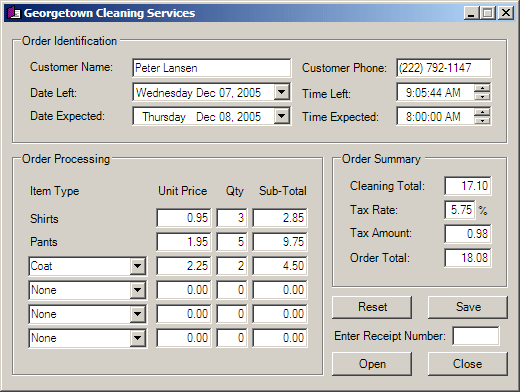Click the Coat sub-total 4.50 field
The image size is (520, 392).
[280, 266]
